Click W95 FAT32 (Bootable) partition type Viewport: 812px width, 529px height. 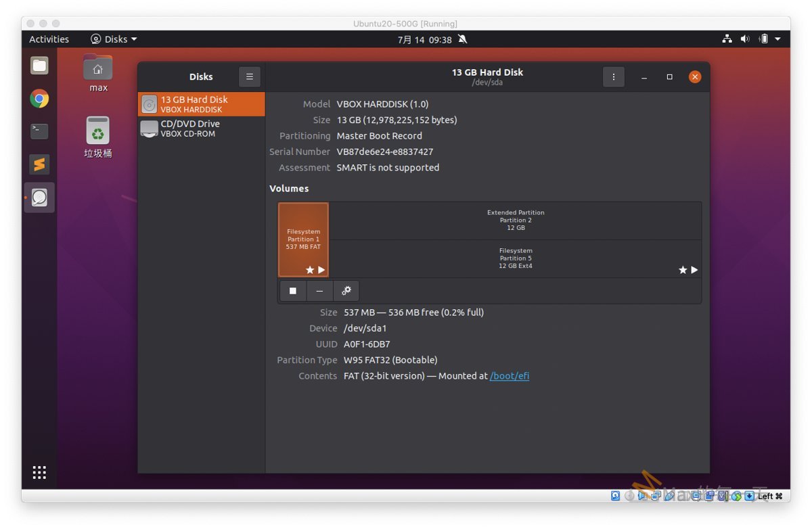click(390, 361)
